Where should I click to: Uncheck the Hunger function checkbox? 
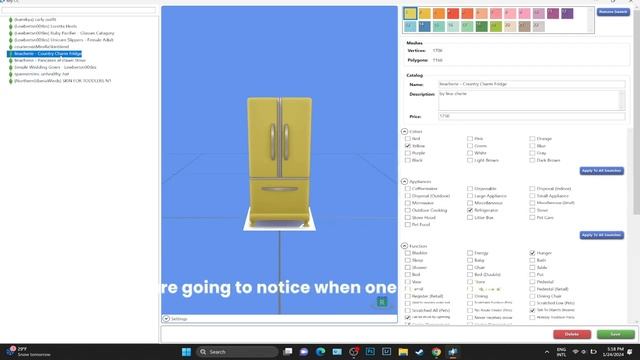pyautogui.click(x=532, y=253)
